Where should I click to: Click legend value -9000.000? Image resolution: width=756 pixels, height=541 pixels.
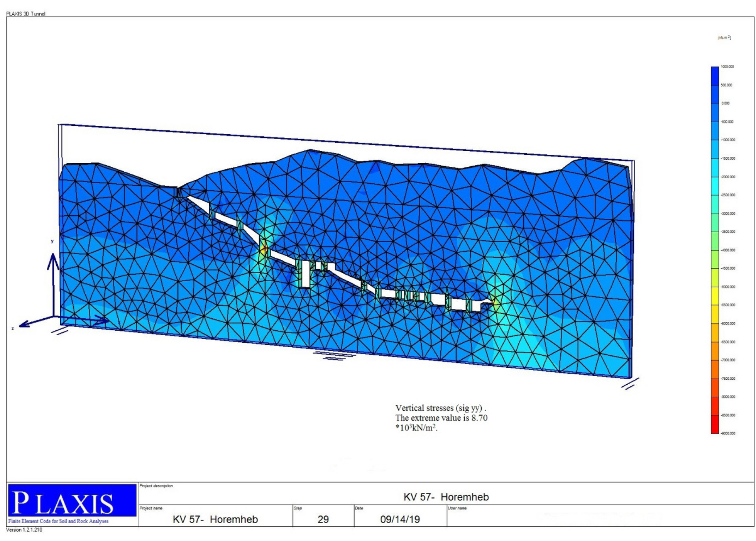[x=727, y=433]
